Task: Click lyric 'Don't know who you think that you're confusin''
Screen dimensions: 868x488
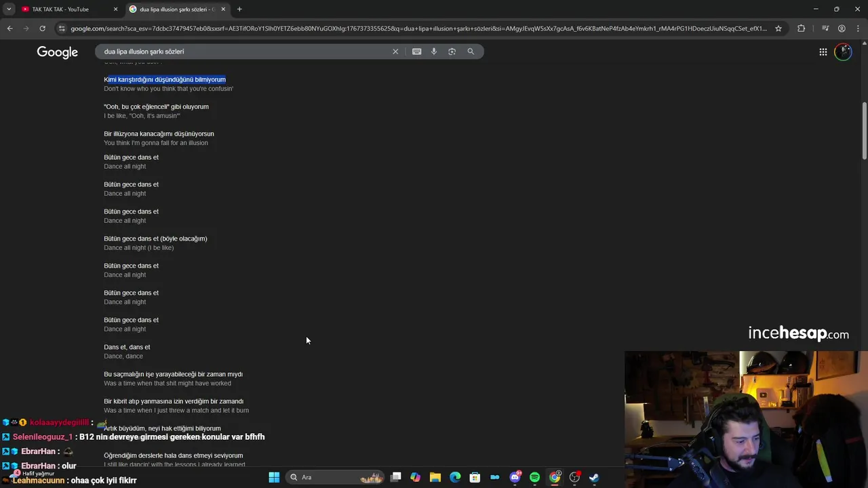Action: 168,89
